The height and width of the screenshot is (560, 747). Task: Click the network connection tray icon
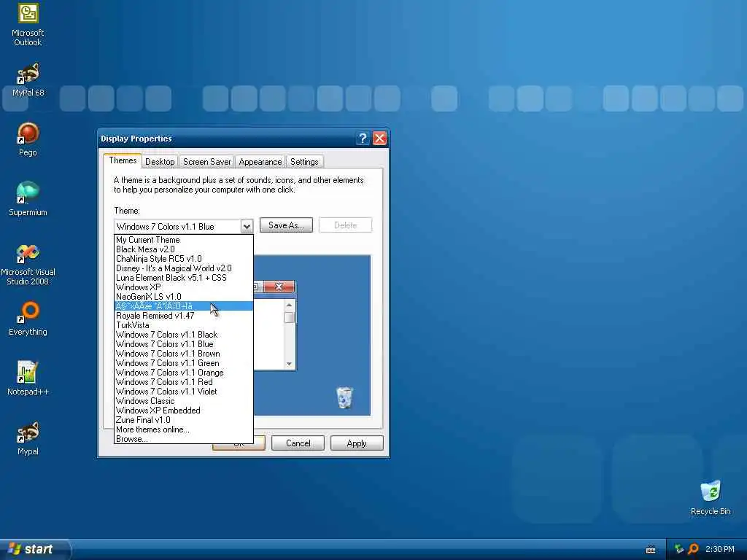(679, 549)
